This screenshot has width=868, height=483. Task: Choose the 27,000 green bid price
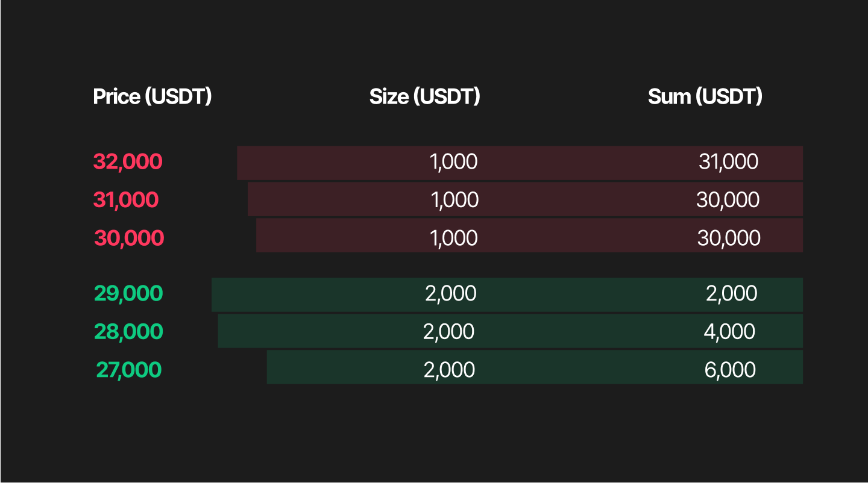point(129,370)
